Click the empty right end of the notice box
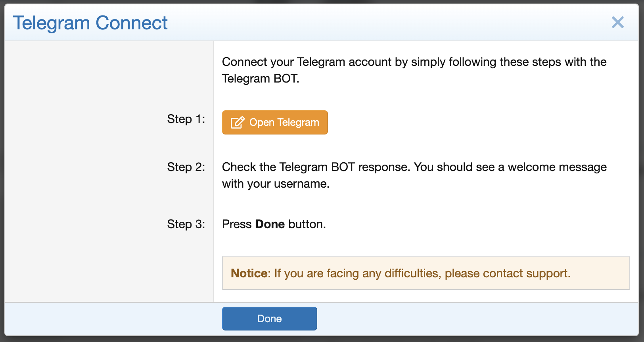This screenshot has width=644, height=342. [x=603, y=273]
